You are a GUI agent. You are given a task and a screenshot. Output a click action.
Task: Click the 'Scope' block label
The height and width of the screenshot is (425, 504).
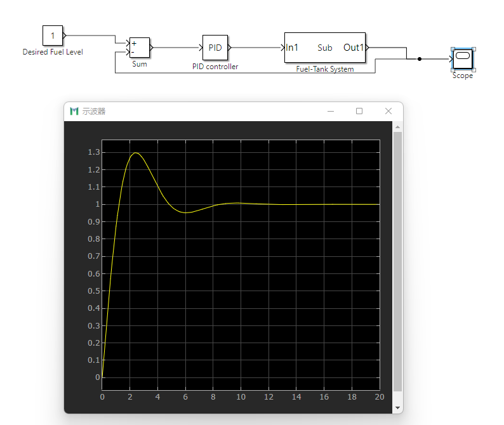click(x=463, y=76)
